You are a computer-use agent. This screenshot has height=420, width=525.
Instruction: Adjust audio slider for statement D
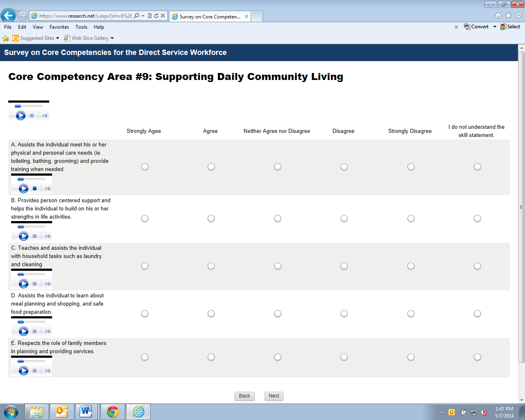(21, 322)
